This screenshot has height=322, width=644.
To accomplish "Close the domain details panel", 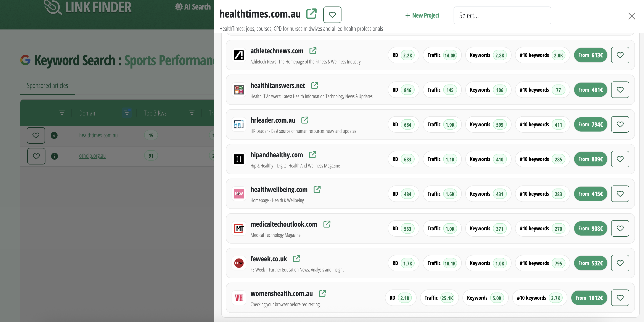I will pyautogui.click(x=632, y=16).
